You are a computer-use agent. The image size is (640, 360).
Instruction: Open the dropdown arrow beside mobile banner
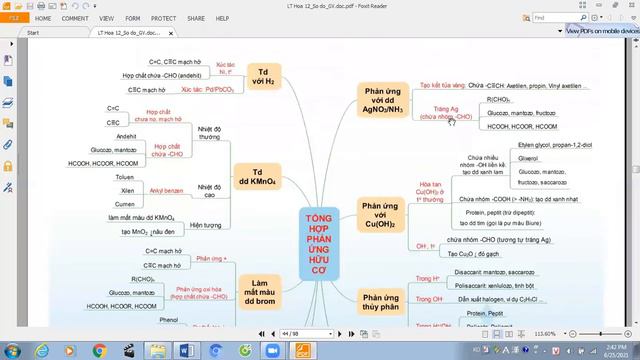click(x=560, y=31)
